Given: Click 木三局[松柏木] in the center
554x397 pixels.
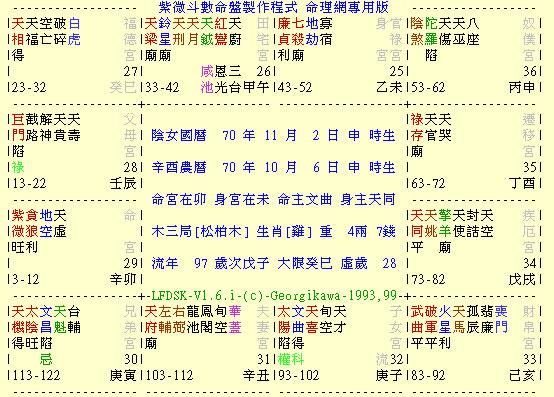Looking at the screenshot, I should (200, 232).
